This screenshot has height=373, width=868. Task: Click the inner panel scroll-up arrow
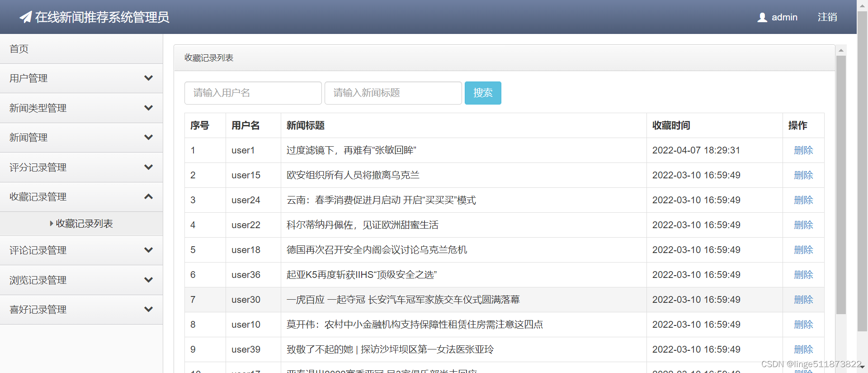coord(841,50)
